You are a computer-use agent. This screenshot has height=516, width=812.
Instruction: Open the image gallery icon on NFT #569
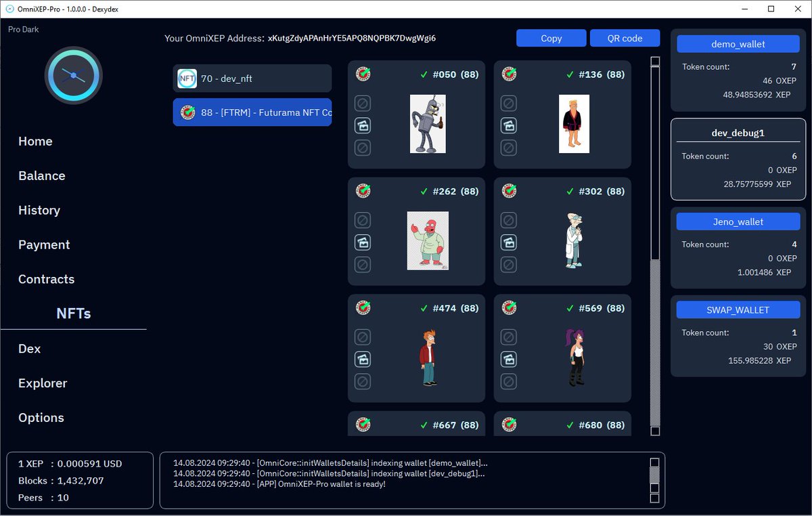click(509, 359)
